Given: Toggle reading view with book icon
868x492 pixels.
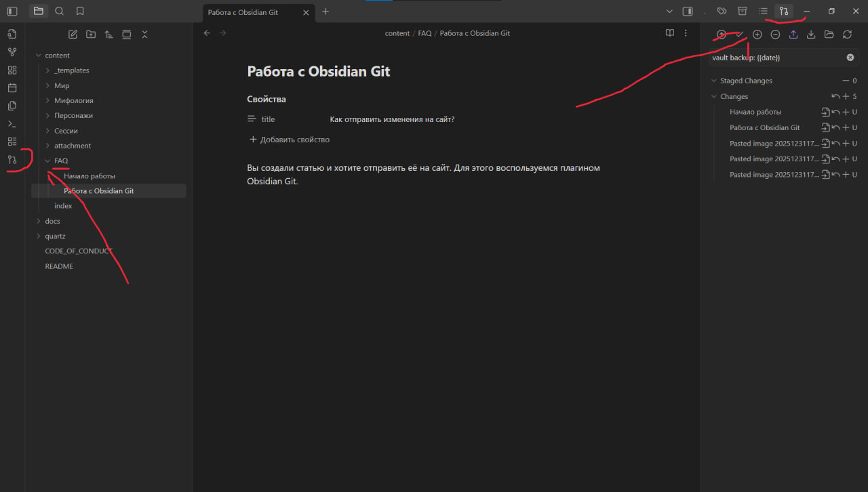Looking at the screenshot, I should [x=669, y=33].
